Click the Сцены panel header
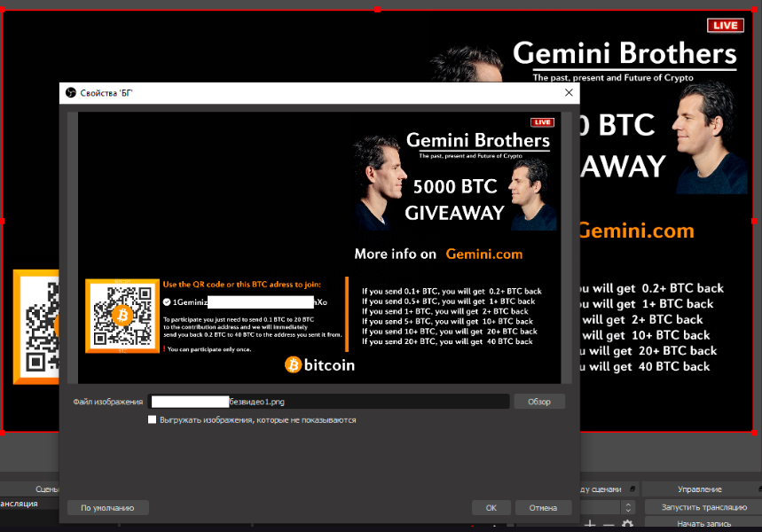 coord(47,489)
